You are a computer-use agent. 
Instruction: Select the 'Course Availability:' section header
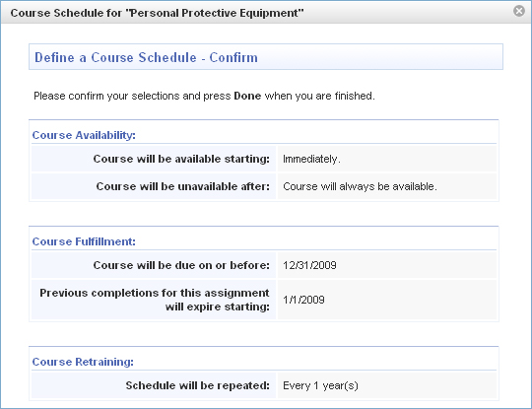(x=84, y=135)
